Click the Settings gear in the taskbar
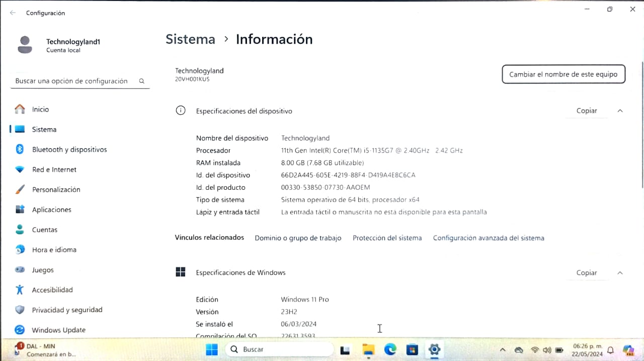The height and width of the screenshot is (361, 644). tap(434, 349)
